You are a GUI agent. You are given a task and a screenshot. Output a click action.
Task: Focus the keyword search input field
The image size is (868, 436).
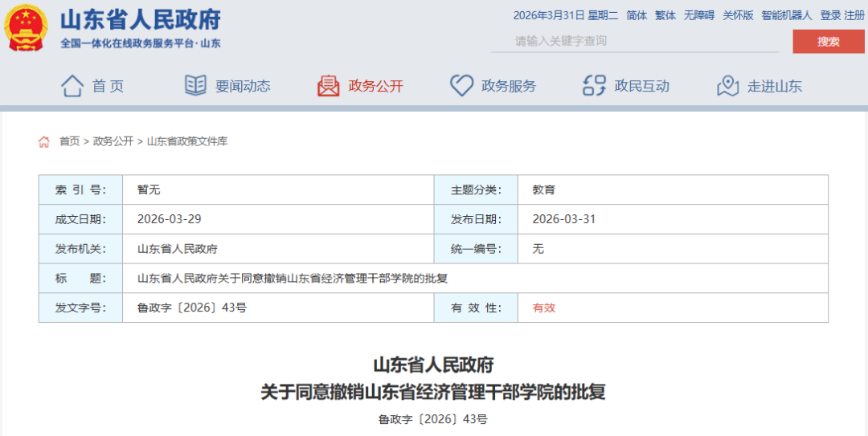(x=635, y=41)
